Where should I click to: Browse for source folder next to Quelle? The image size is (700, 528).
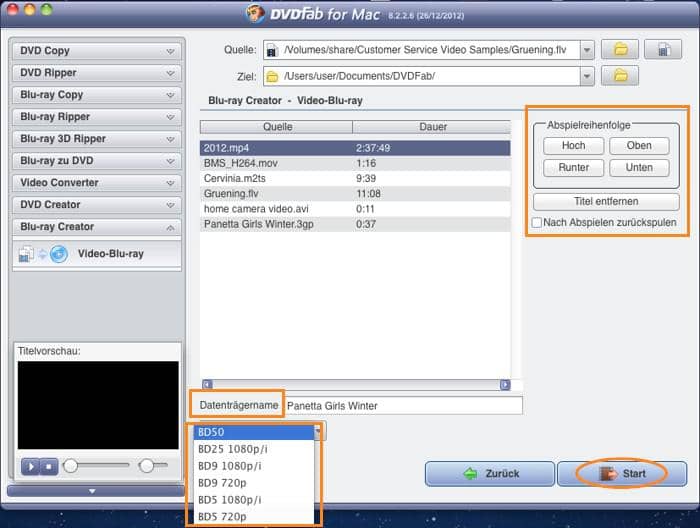[x=620, y=50]
